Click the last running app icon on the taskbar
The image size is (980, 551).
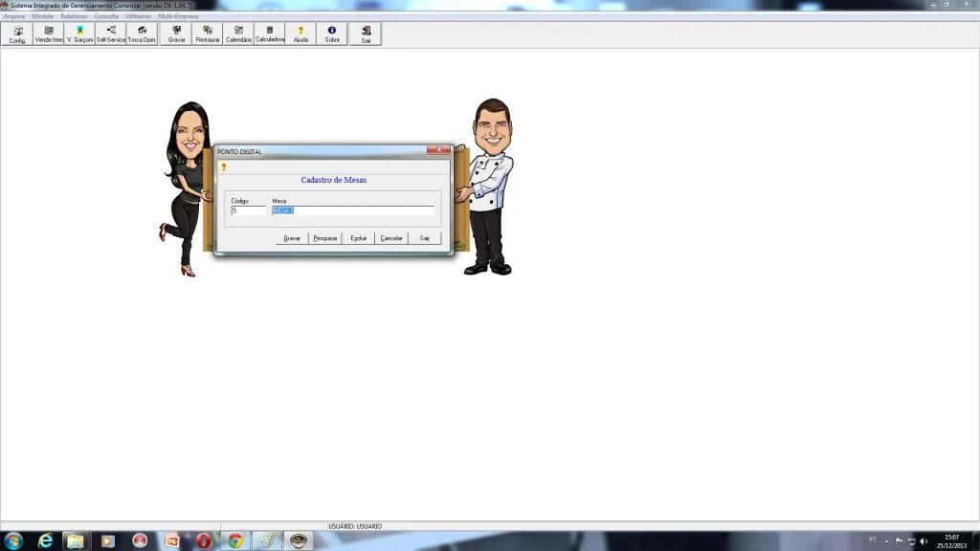299,541
